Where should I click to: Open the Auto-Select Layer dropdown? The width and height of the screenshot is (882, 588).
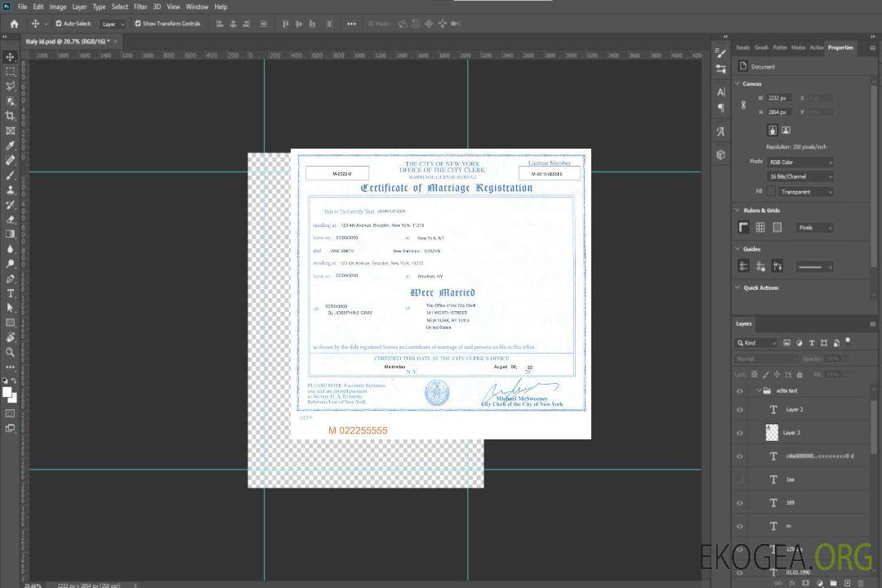(x=113, y=24)
